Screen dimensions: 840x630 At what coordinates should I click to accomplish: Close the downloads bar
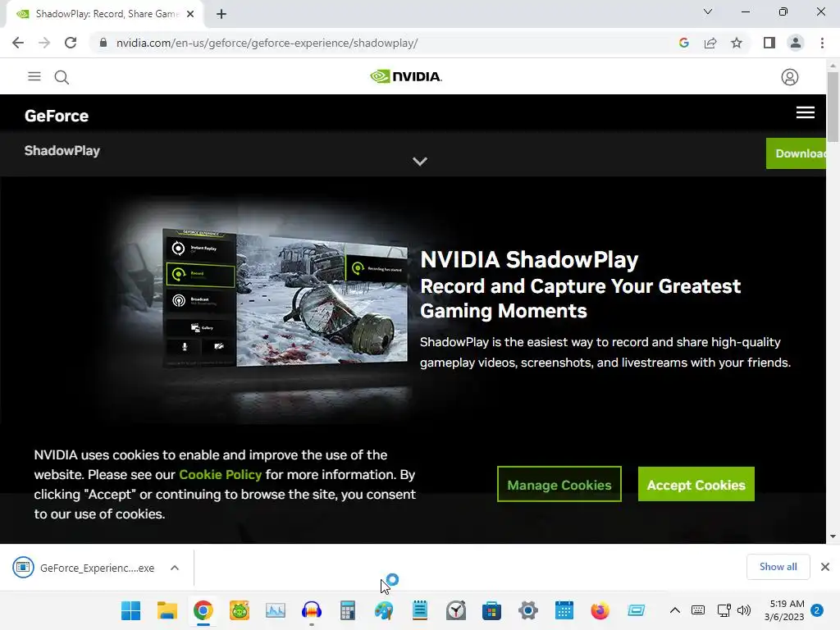[825, 567]
